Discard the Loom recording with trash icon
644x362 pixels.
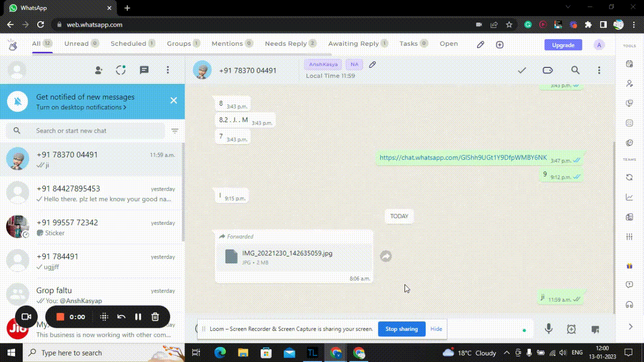[155, 317]
